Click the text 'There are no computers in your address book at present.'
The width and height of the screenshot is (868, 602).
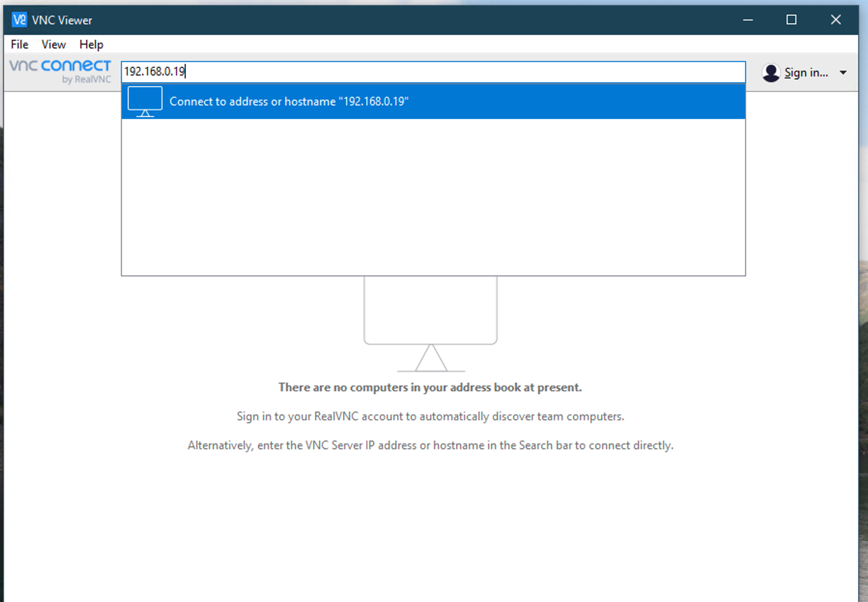pos(430,387)
